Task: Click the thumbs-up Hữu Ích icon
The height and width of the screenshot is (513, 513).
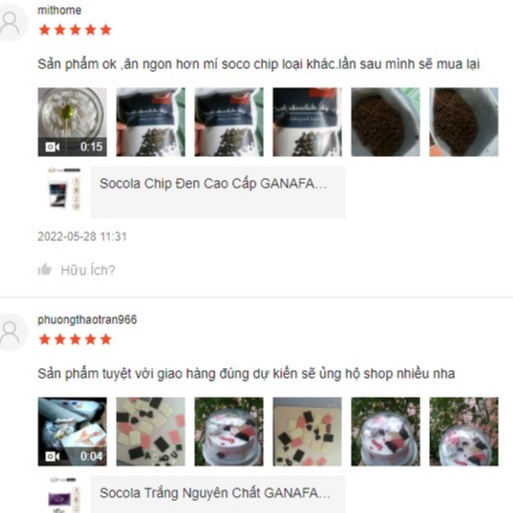Action: [x=45, y=269]
